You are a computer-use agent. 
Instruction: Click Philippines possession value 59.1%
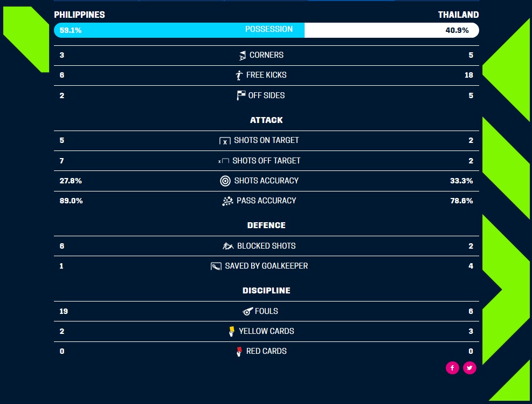point(71,30)
